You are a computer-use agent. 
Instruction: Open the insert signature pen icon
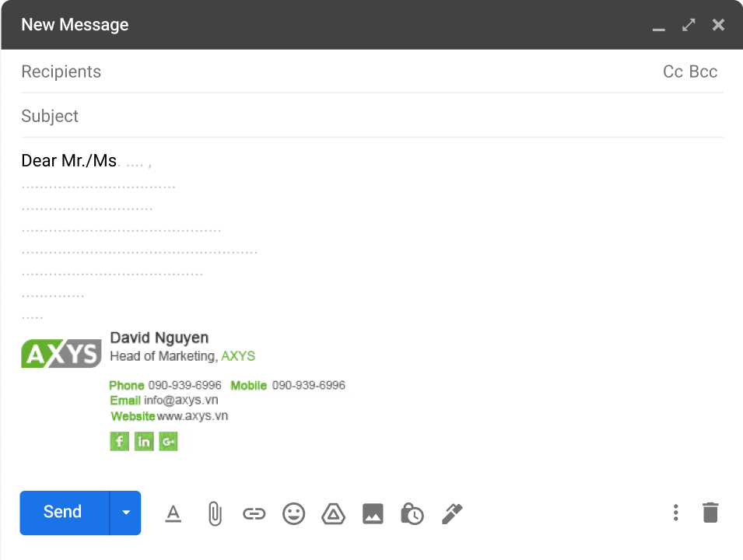pyautogui.click(x=452, y=513)
